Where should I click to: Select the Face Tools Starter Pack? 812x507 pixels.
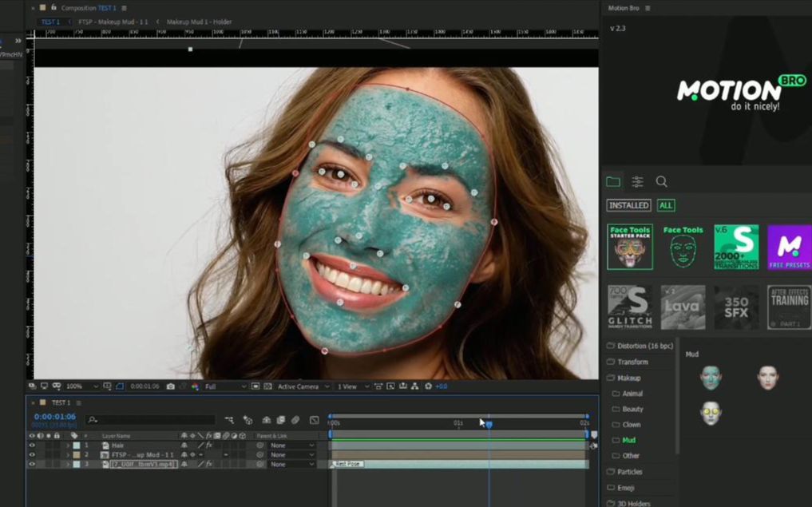pos(630,247)
